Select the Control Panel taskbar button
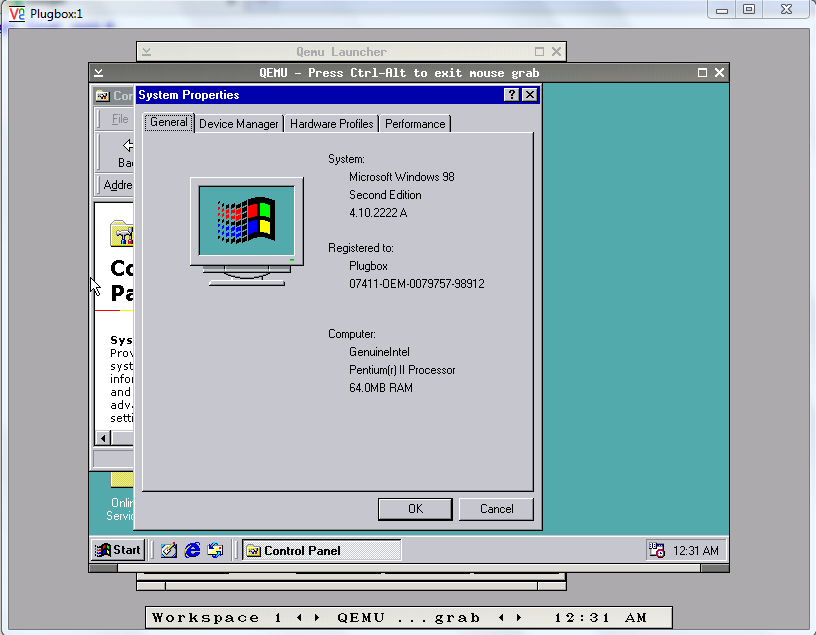 pyautogui.click(x=322, y=550)
